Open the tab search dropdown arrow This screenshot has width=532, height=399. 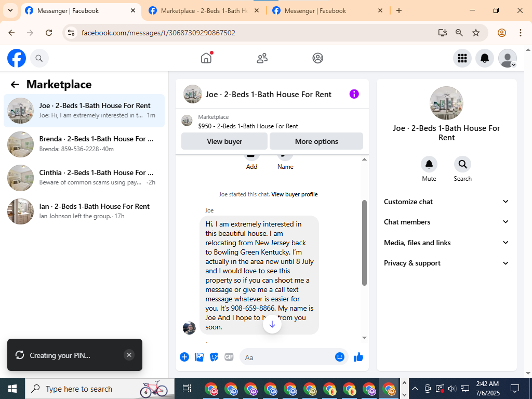(10, 10)
